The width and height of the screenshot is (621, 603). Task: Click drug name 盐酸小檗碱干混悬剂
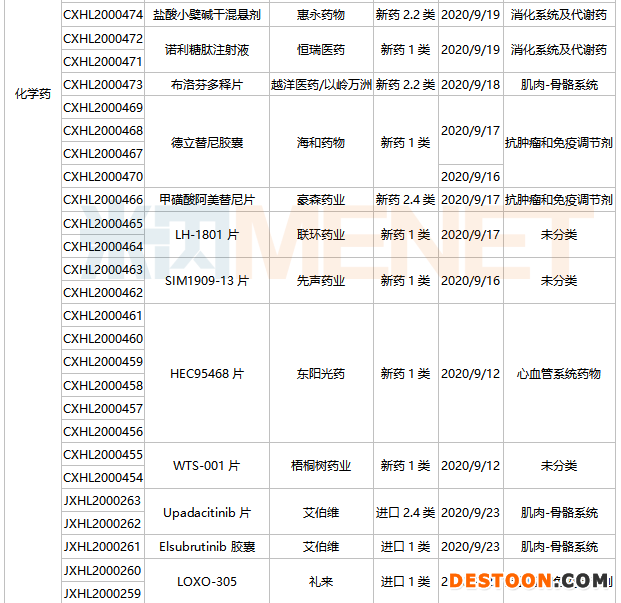pos(207,16)
